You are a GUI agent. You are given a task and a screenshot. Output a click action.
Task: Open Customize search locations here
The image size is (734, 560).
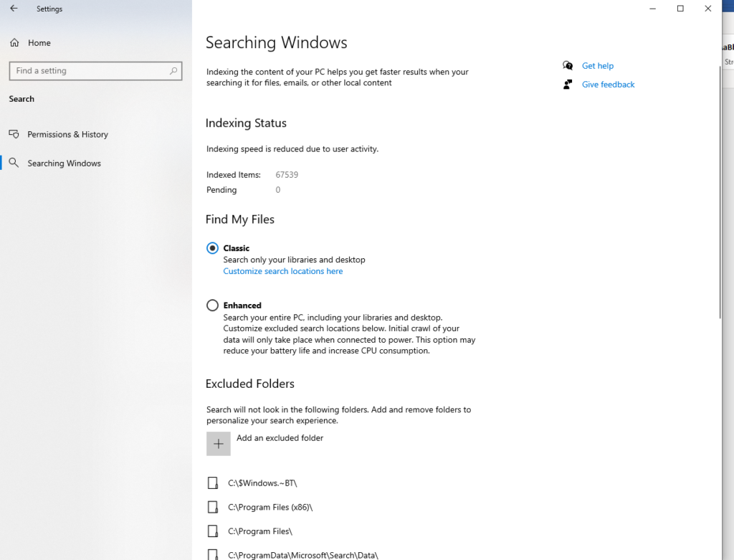282,271
